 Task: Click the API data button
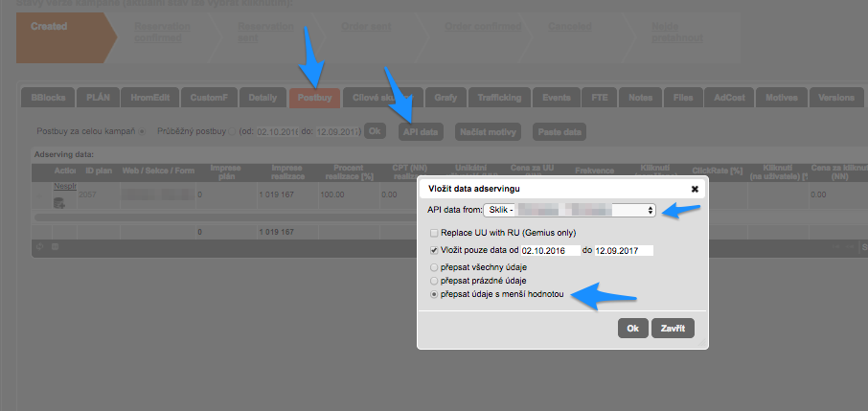(x=422, y=131)
